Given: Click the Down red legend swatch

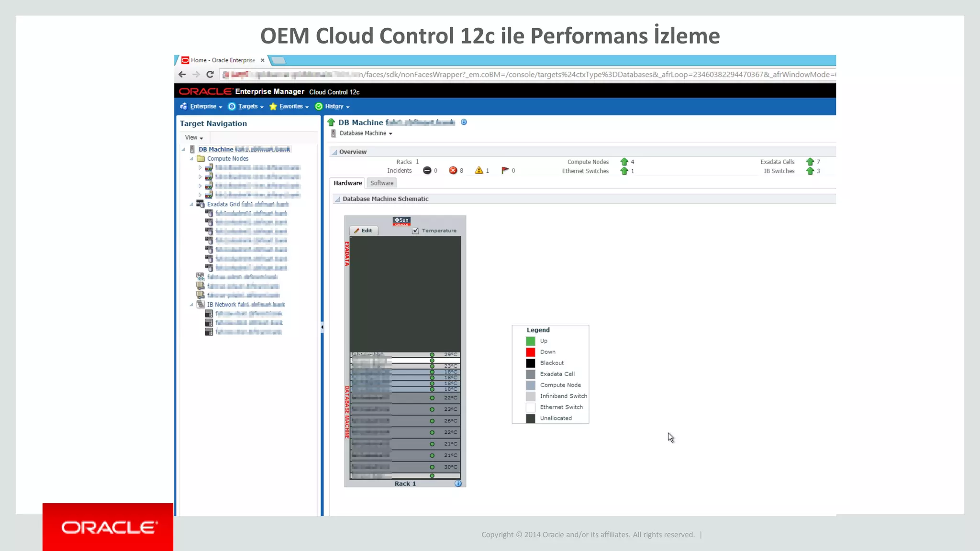Looking at the screenshot, I should [530, 352].
